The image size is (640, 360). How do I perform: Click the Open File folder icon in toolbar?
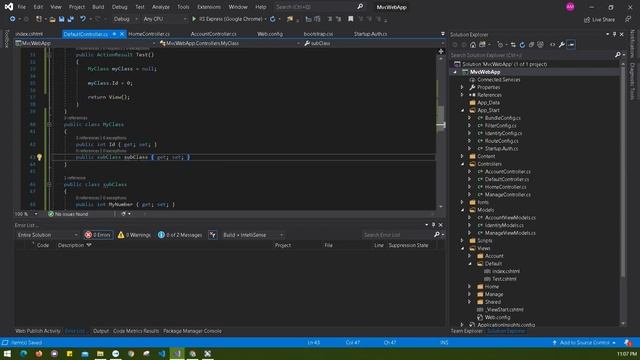(52, 19)
